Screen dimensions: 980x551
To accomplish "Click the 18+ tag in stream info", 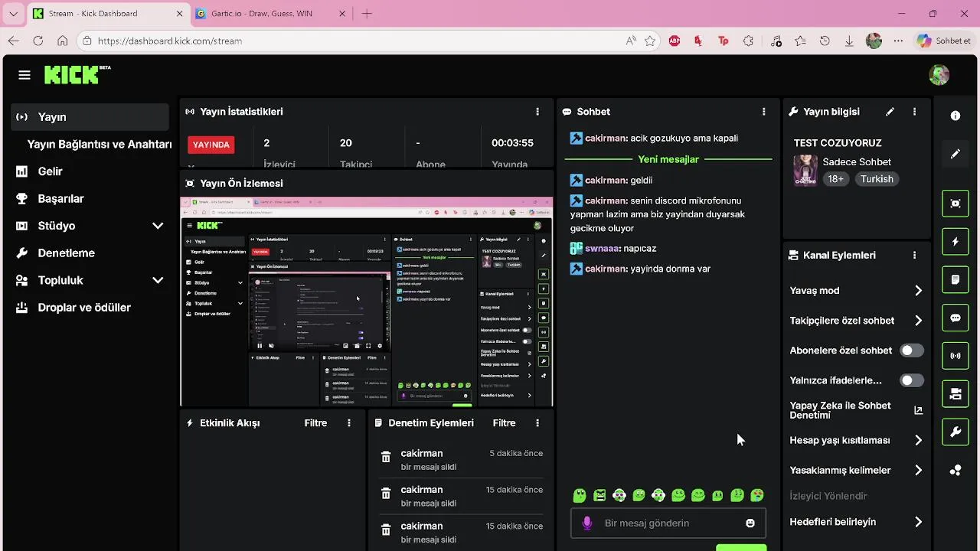I will coord(835,179).
